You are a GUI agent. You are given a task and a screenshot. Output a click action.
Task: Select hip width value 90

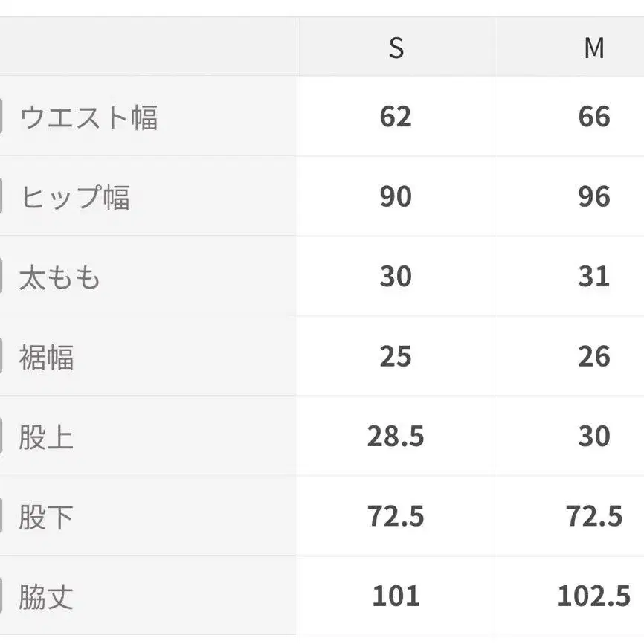395,196
